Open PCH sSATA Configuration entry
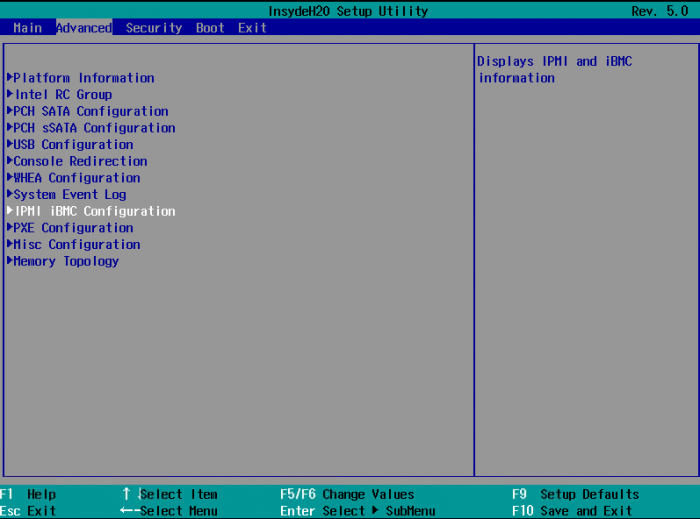 [94, 128]
